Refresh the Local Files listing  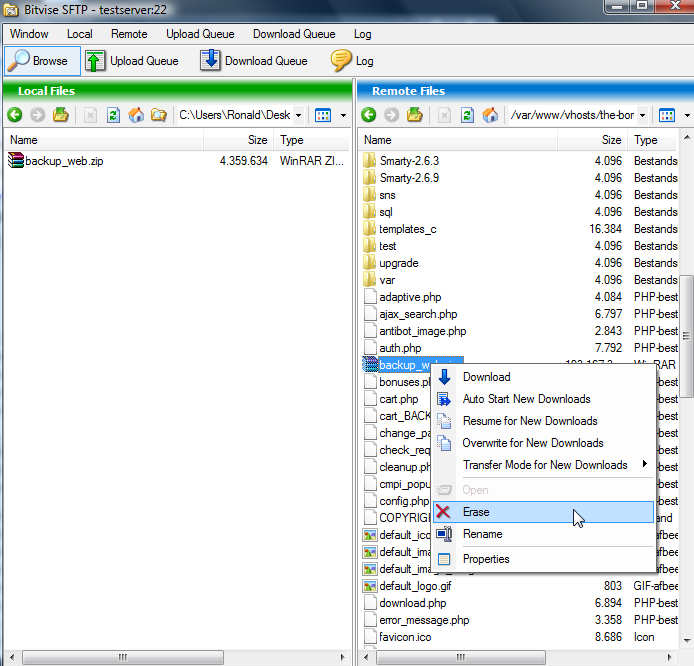[x=113, y=115]
